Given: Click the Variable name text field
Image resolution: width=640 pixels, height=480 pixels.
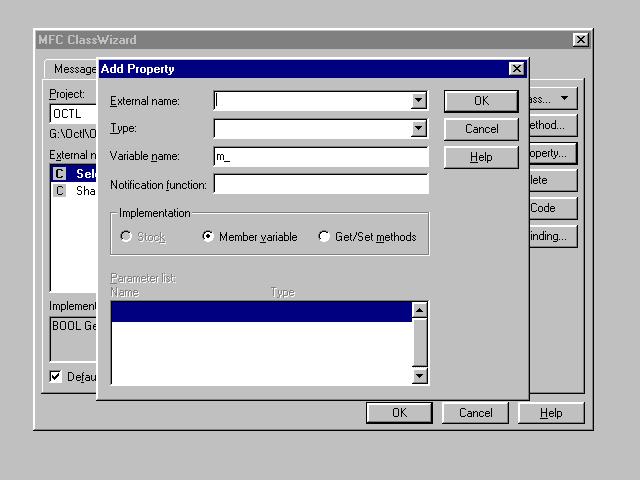Looking at the screenshot, I should point(320,157).
